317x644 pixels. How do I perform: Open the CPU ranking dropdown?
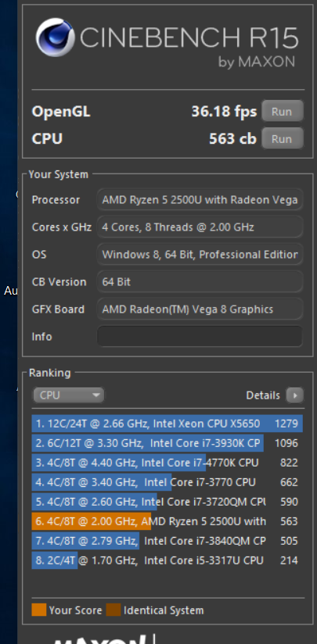point(68,395)
